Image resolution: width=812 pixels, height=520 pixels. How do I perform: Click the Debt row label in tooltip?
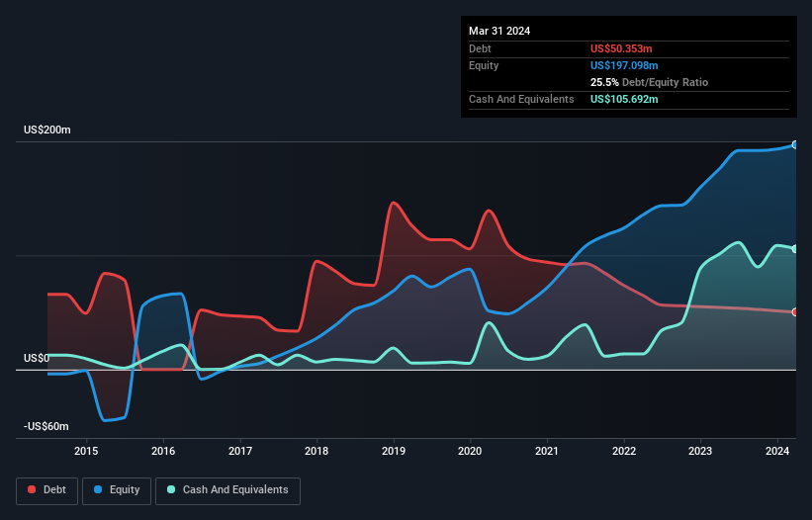(480, 48)
